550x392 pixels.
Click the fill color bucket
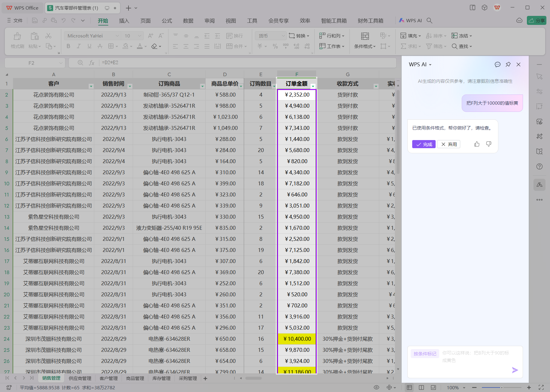pyautogui.click(x=125, y=46)
